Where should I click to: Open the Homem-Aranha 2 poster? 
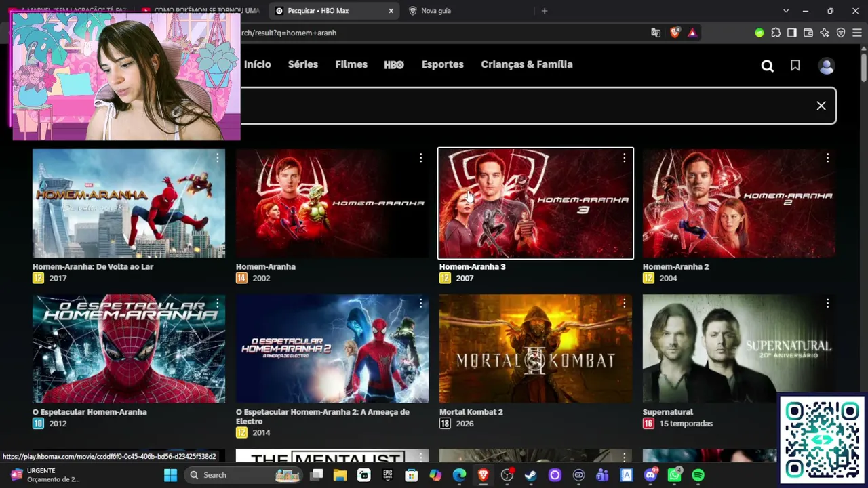click(x=739, y=203)
